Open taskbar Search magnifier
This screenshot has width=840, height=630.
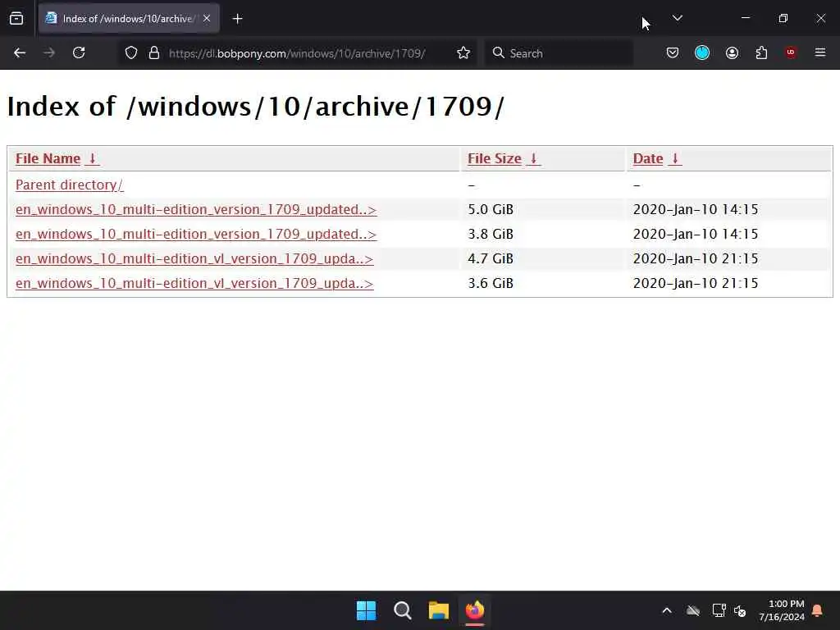click(402, 610)
